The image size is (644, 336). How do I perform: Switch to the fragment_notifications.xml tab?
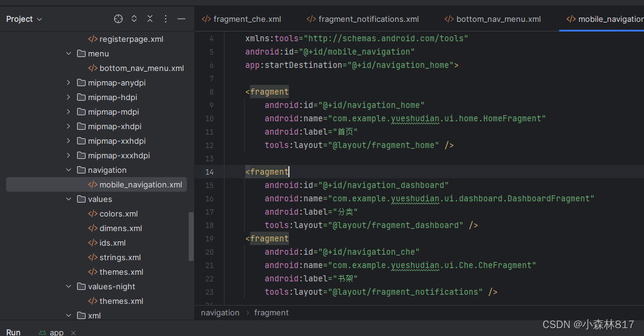pos(362,19)
